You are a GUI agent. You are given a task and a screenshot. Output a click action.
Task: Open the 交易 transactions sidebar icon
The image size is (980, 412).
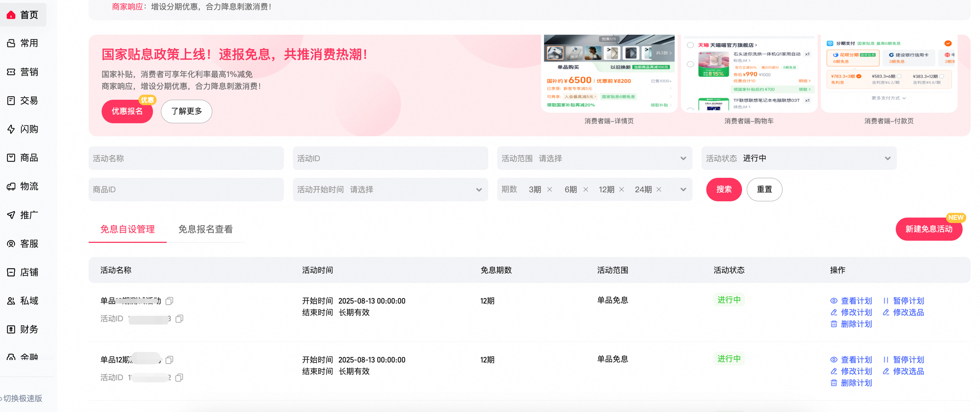click(x=11, y=100)
